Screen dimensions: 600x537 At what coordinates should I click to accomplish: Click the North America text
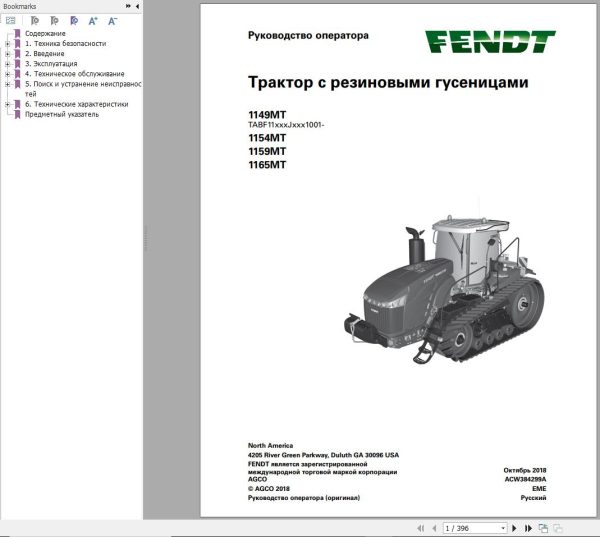click(x=271, y=446)
